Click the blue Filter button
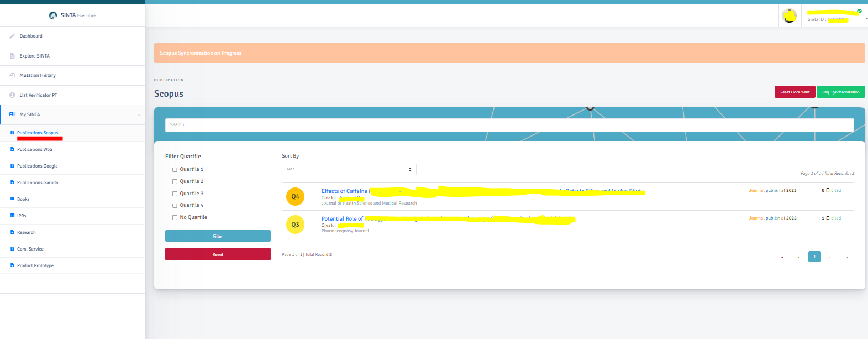 pos(218,236)
